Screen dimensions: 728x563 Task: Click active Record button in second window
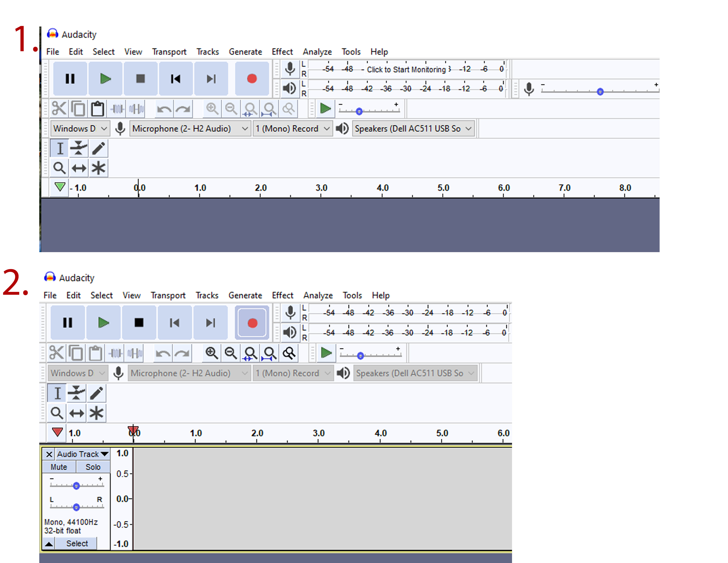252,323
